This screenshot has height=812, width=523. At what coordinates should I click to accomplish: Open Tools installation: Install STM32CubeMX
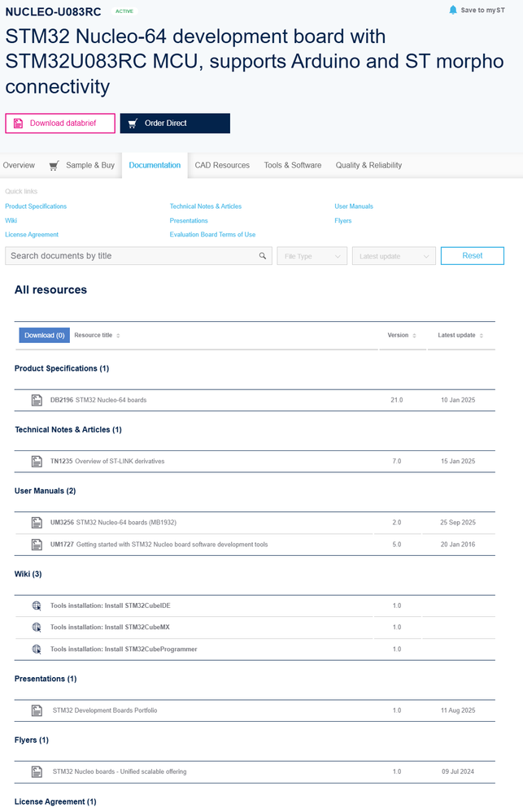click(x=109, y=627)
